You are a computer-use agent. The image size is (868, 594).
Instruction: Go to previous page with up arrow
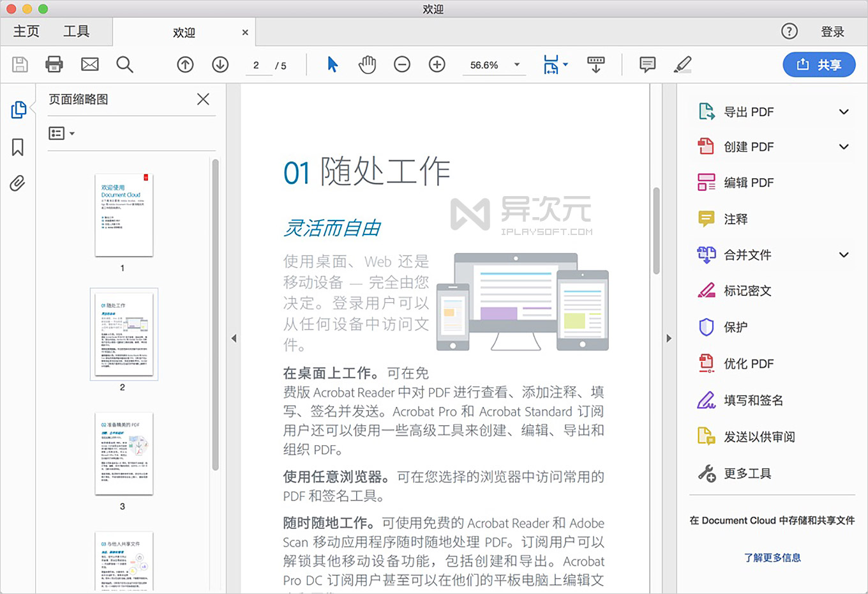tap(185, 65)
